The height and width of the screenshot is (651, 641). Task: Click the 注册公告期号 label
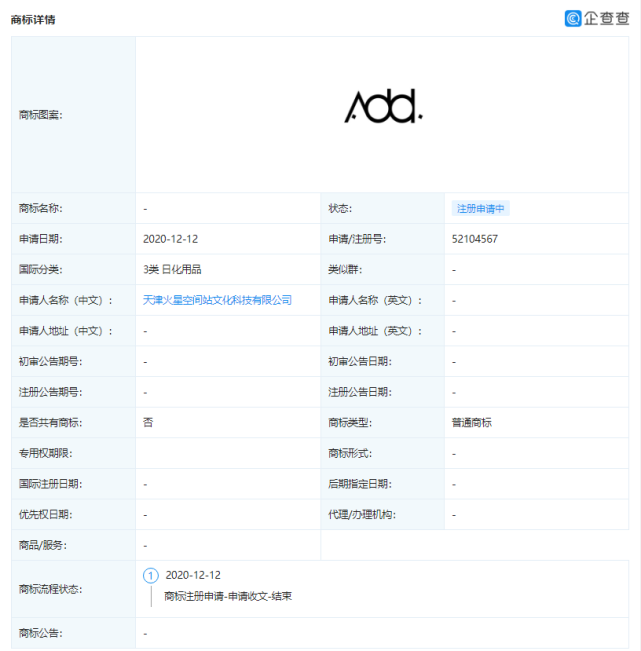51,392
